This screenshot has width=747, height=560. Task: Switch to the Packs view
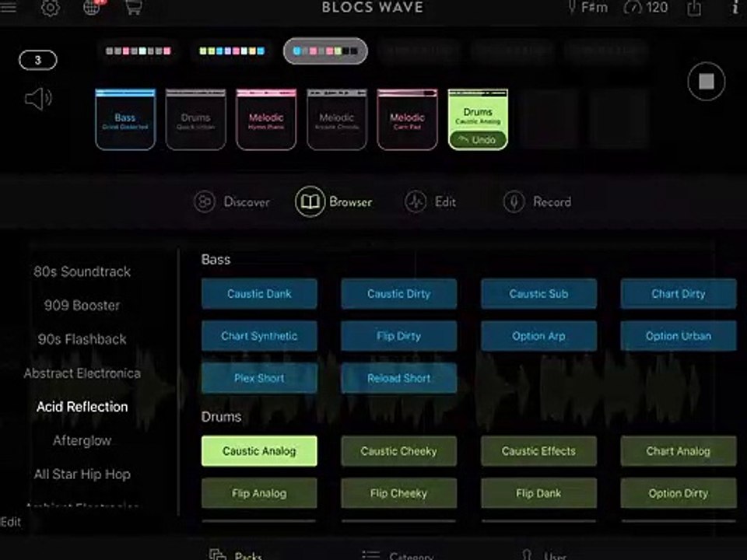[x=236, y=555]
